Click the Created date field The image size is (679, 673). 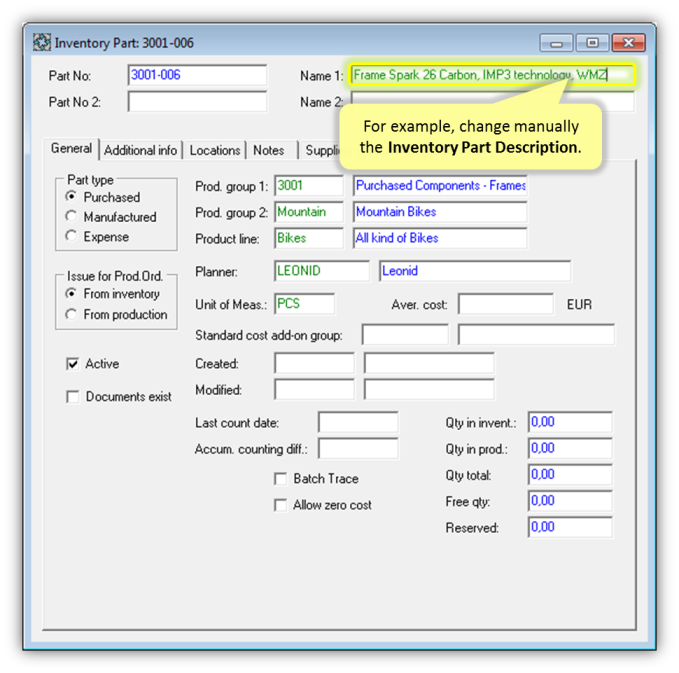314,363
